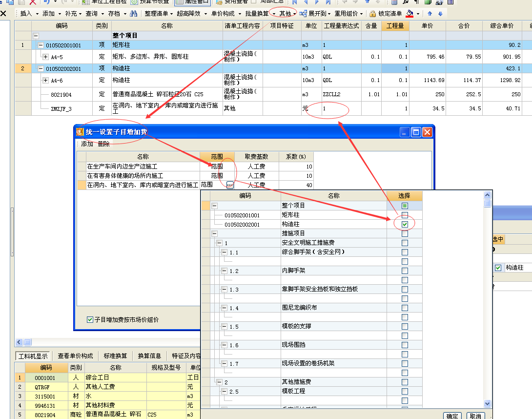Click the blue move-down arrow icon

tap(440, 14)
